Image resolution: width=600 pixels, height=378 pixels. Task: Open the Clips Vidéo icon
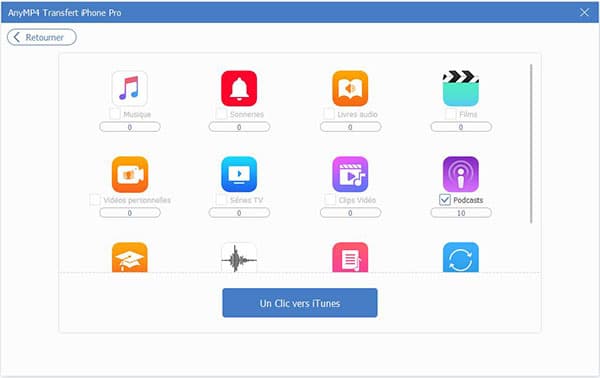pos(350,174)
